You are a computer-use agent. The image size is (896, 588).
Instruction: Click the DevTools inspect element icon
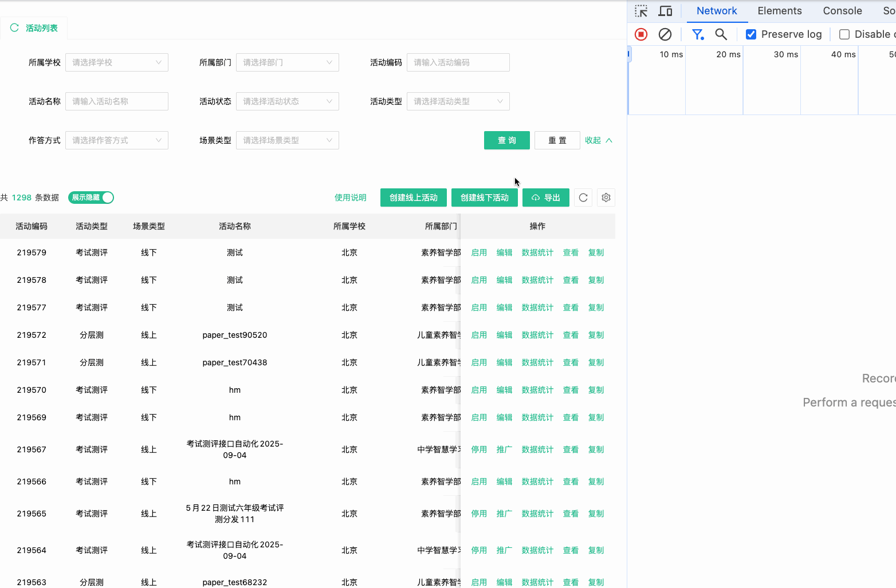click(x=641, y=11)
